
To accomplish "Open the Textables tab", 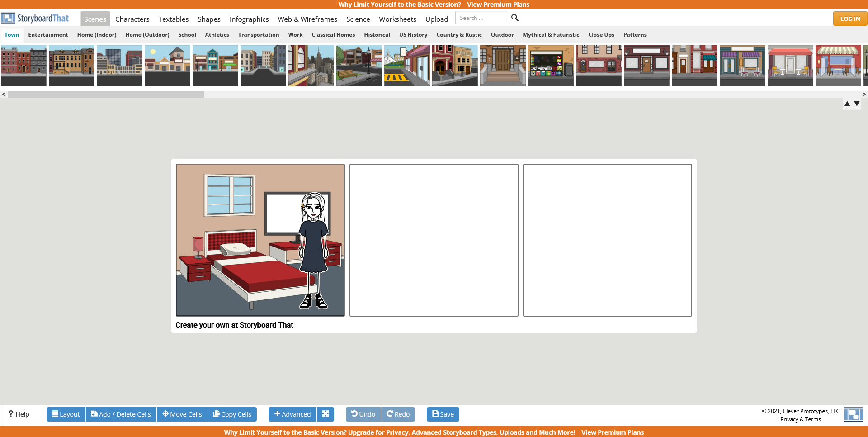I will [174, 19].
